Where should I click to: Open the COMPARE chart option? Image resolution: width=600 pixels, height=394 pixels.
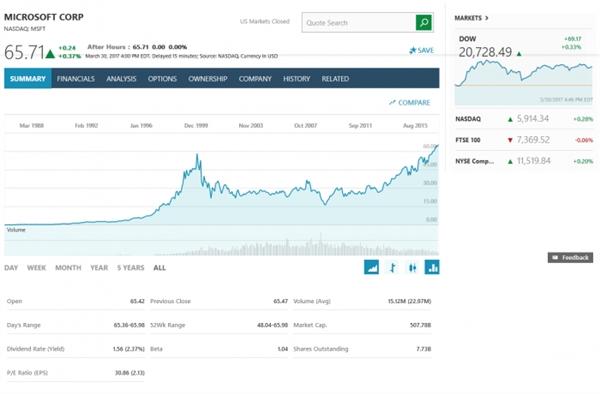click(409, 103)
